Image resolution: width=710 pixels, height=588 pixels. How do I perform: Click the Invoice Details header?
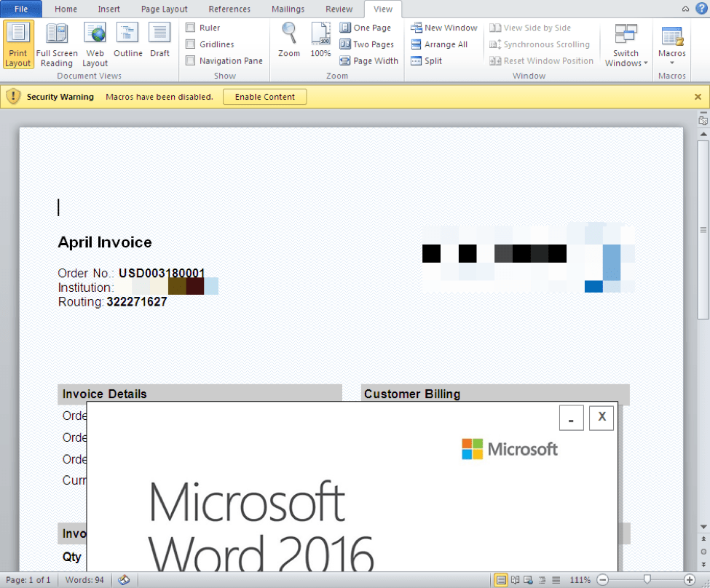(200, 394)
